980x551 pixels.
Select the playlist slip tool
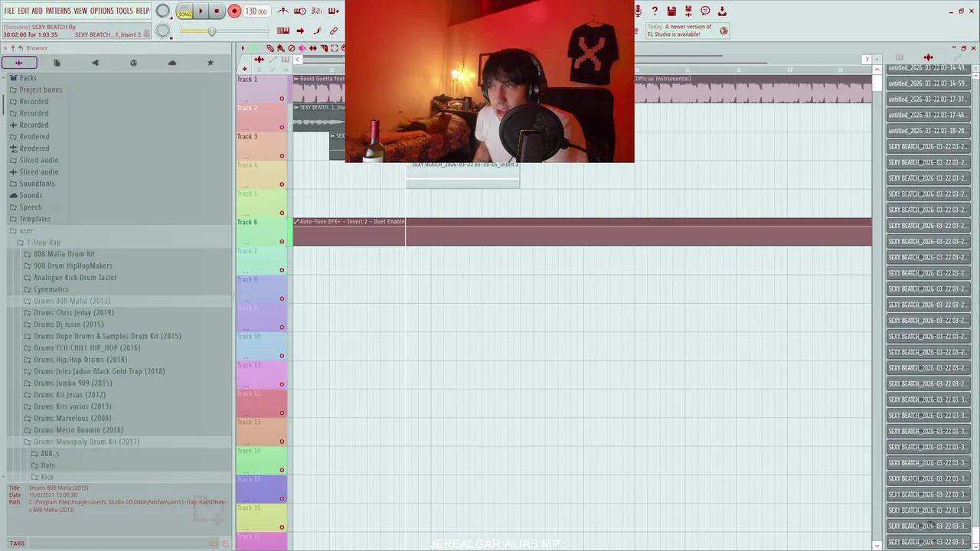point(312,48)
